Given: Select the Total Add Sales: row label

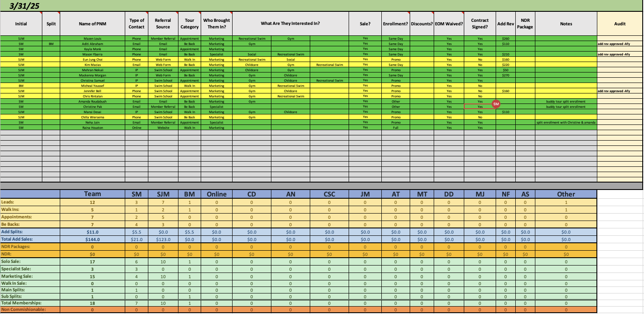Looking at the screenshot, I should click(30, 239).
